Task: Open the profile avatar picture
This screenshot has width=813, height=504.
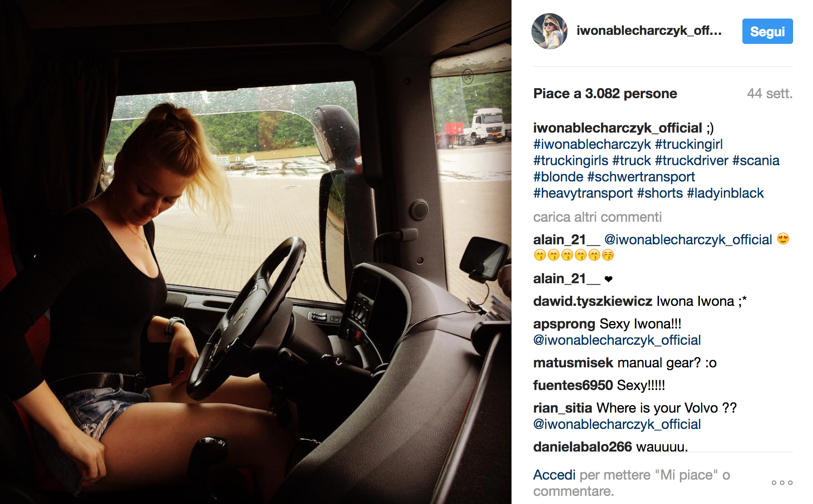Action: tap(549, 31)
